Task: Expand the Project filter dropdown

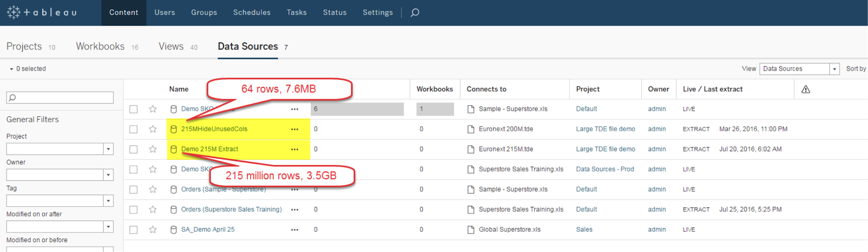Action: pyautogui.click(x=108, y=149)
